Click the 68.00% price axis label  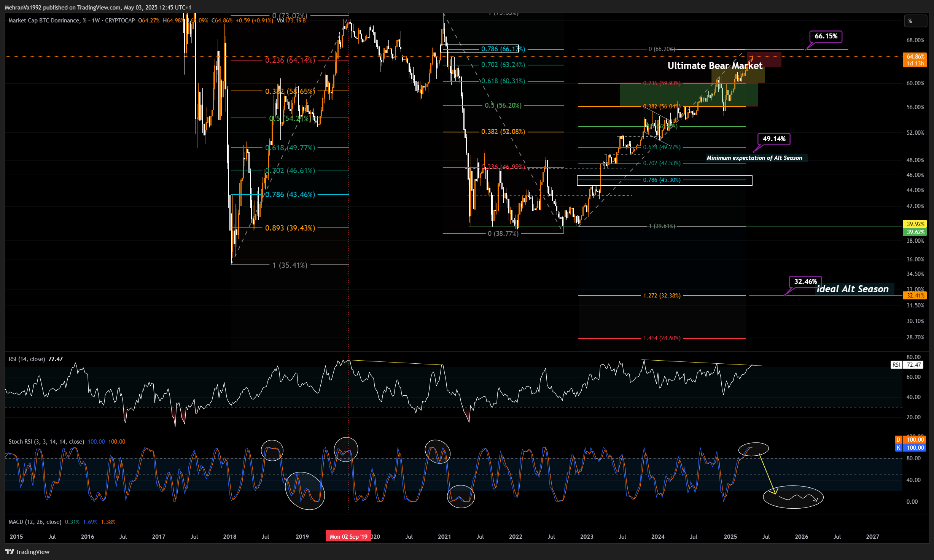click(915, 40)
